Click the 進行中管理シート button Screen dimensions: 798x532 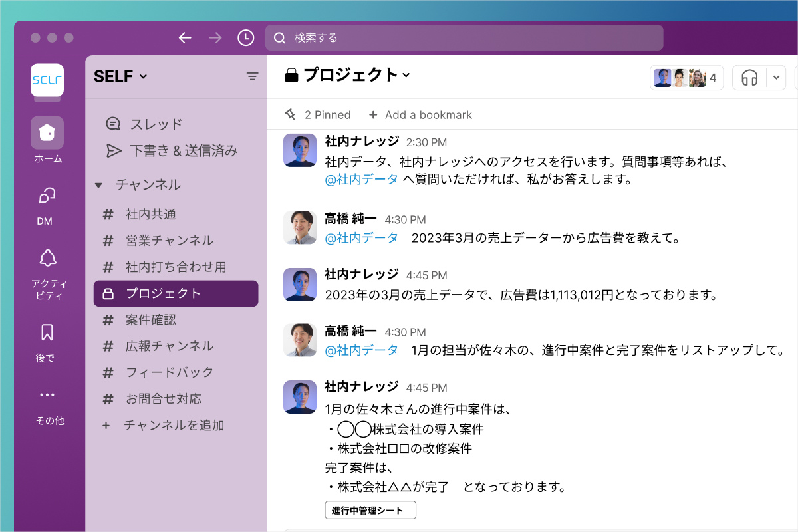click(370, 509)
